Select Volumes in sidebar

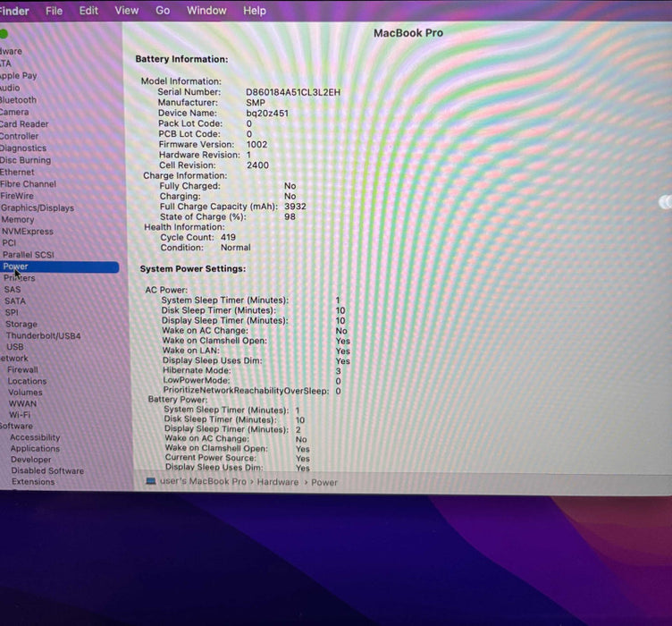tap(25, 393)
